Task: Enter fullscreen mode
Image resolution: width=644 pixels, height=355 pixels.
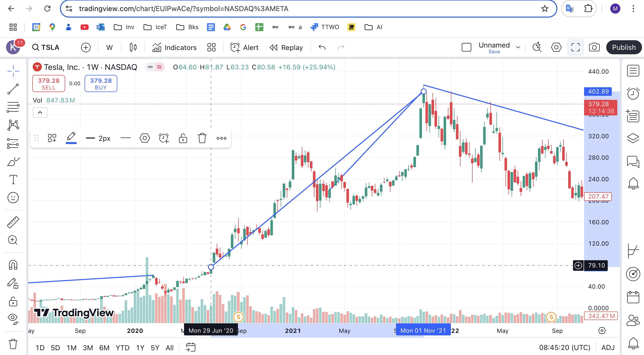Action: (575, 47)
